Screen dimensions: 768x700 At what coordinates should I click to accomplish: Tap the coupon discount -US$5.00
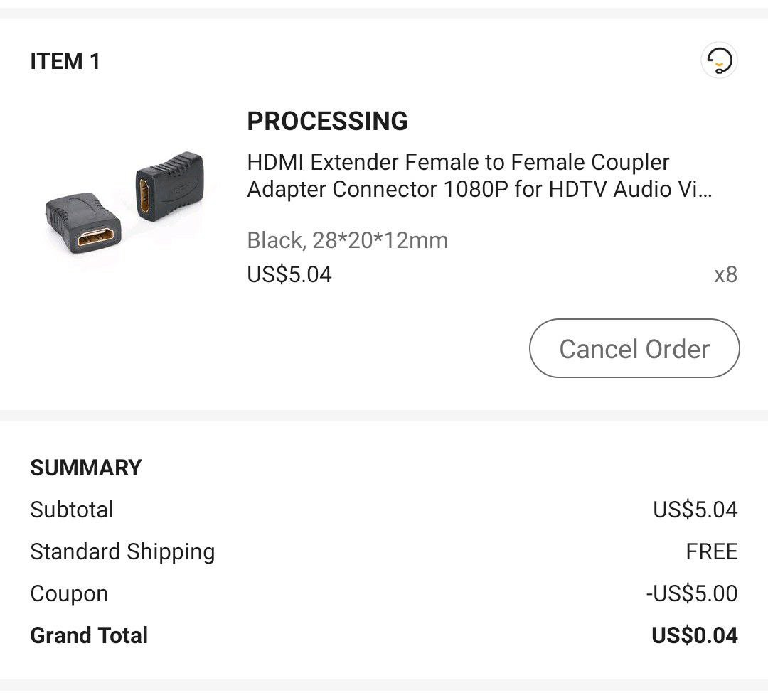pos(692,594)
